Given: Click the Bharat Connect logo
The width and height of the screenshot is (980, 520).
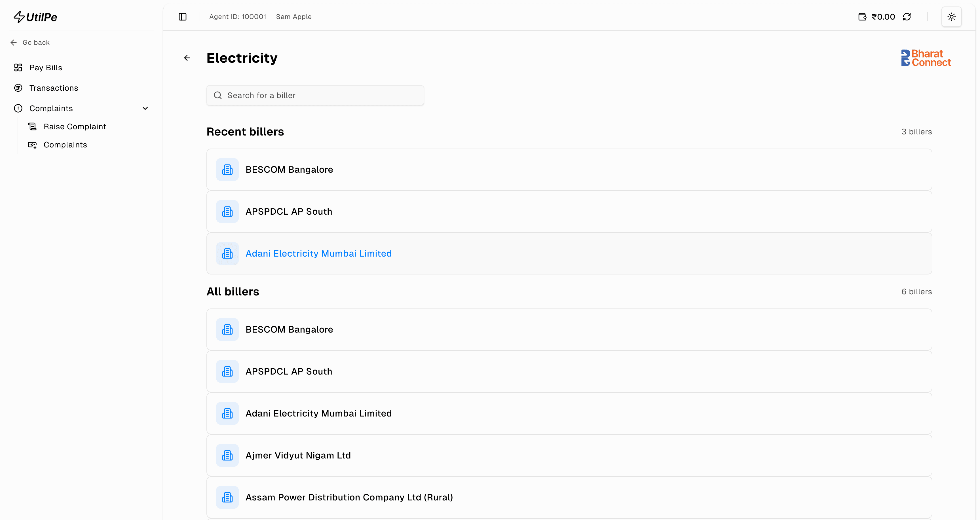Looking at the screenshot, I should [x=925, y=58].
